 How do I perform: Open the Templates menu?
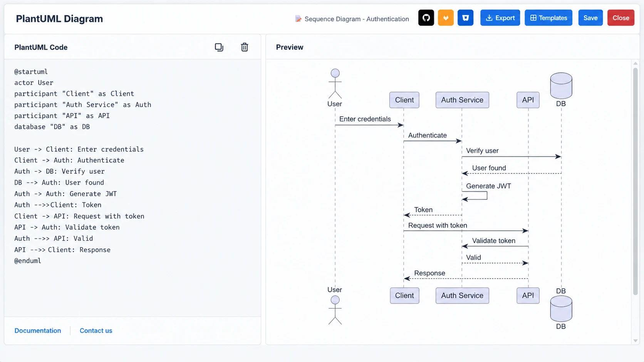click(548, 18)
